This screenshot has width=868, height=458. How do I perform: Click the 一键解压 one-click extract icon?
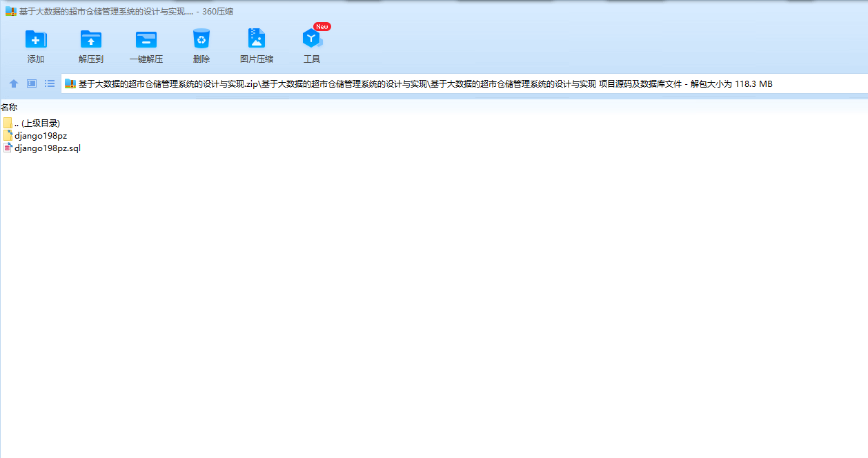(146, 39)
